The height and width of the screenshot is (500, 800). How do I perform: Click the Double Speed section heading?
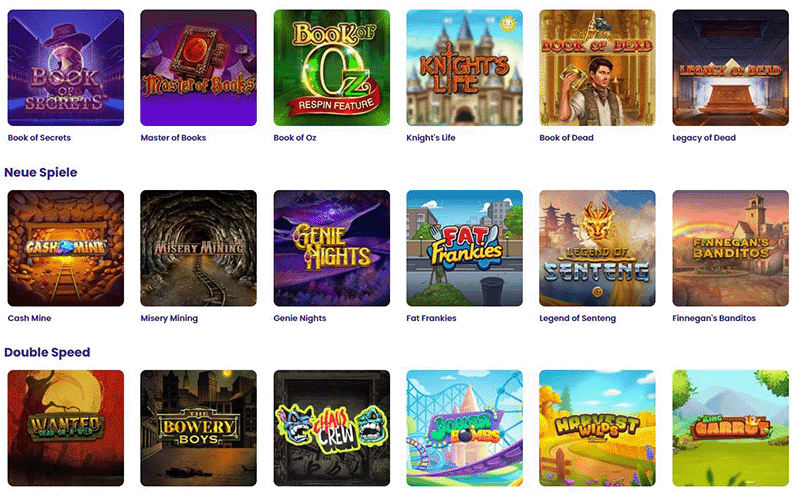[x=47, y=353]
